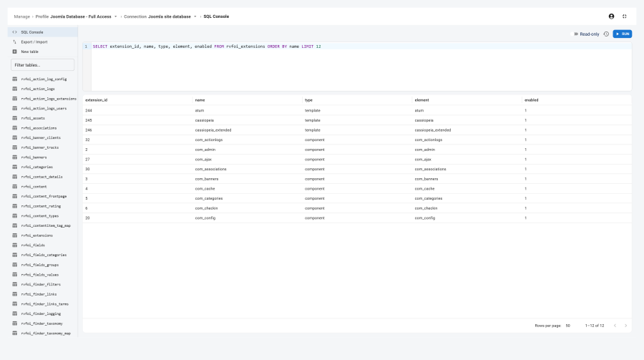Click table icon for rvfoi_banners
644x360 pixels.
coord(15,157)
